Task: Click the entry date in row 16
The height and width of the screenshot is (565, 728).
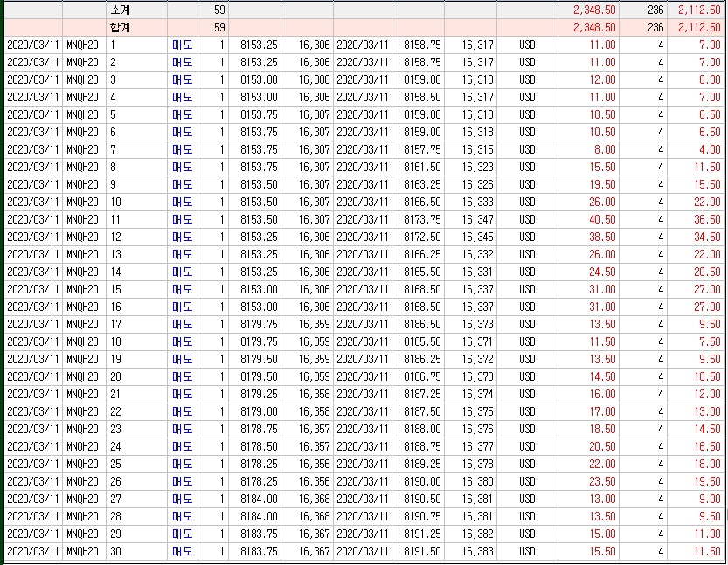Action: [33, 307]
